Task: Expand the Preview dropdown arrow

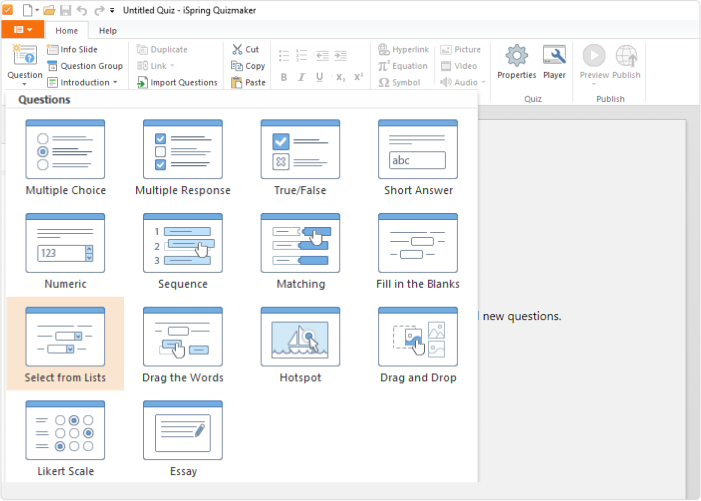Action: (594, 84)
